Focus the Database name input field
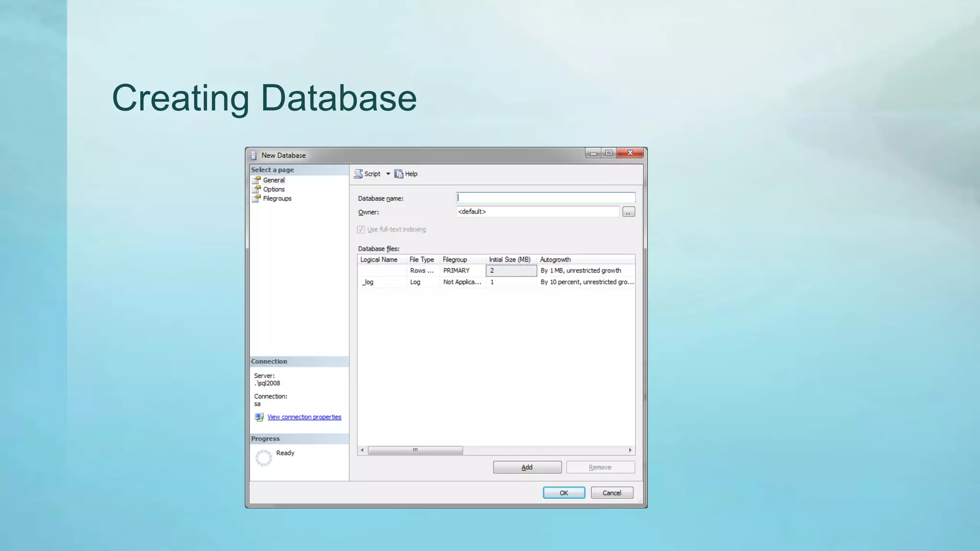This screenshot has width=980, height=551. (x=546, y=198)
